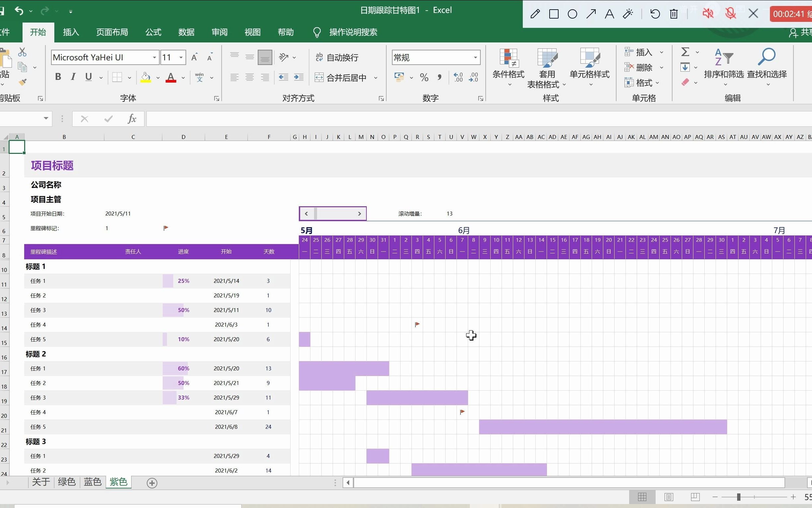Open the font name dropdown
This screenshot has width=812, height=508.
pyautogui.click(x=154, y=57)
